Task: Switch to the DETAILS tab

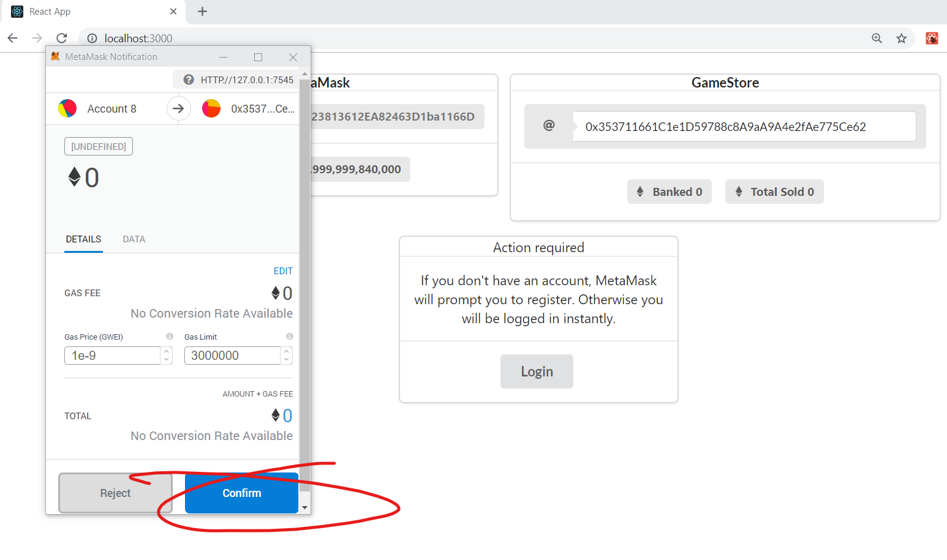Action: 84,239
